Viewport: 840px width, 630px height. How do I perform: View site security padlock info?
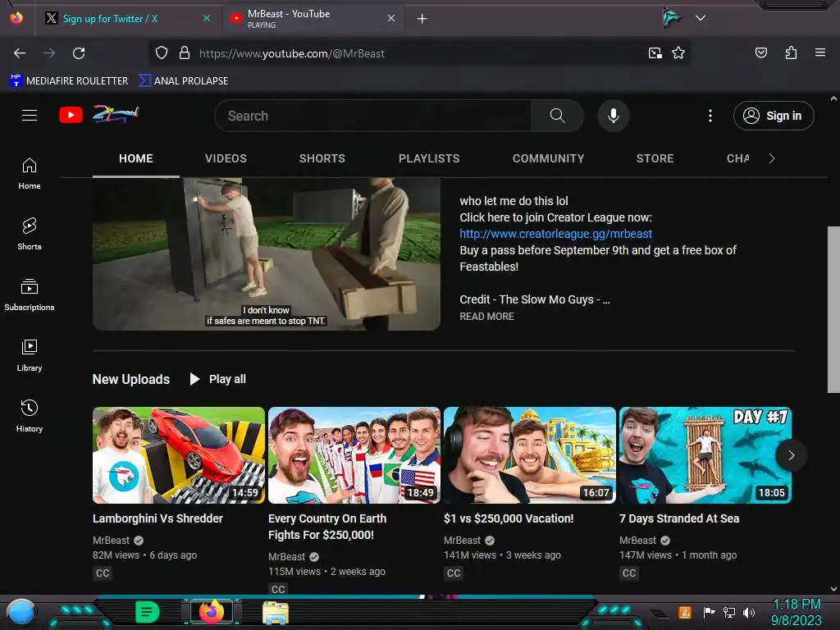point(185,53)
